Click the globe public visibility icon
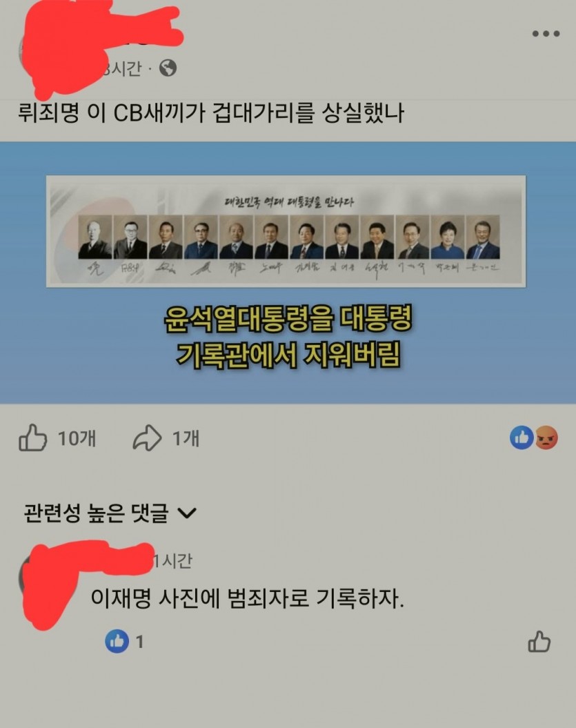 tap(168, 68)
